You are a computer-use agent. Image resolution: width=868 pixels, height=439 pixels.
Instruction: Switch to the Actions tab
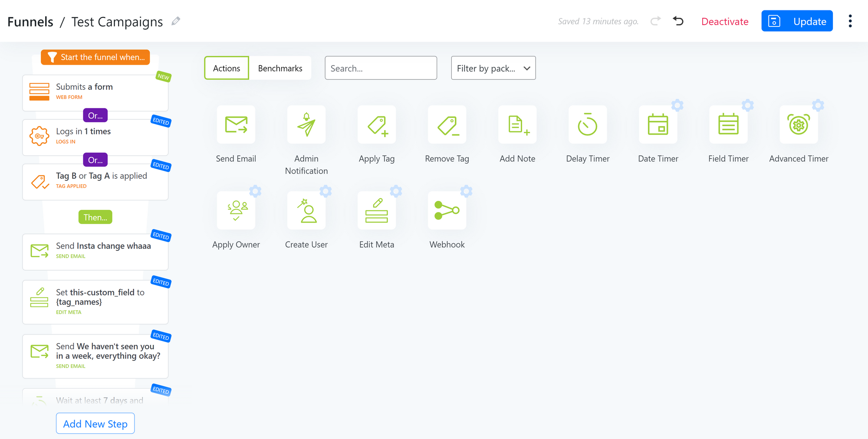tap(227, 68)
